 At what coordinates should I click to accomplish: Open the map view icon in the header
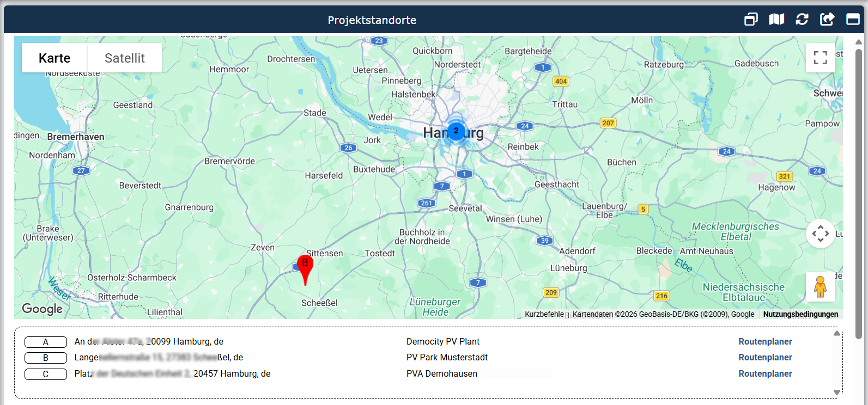(x=776, y=20)
